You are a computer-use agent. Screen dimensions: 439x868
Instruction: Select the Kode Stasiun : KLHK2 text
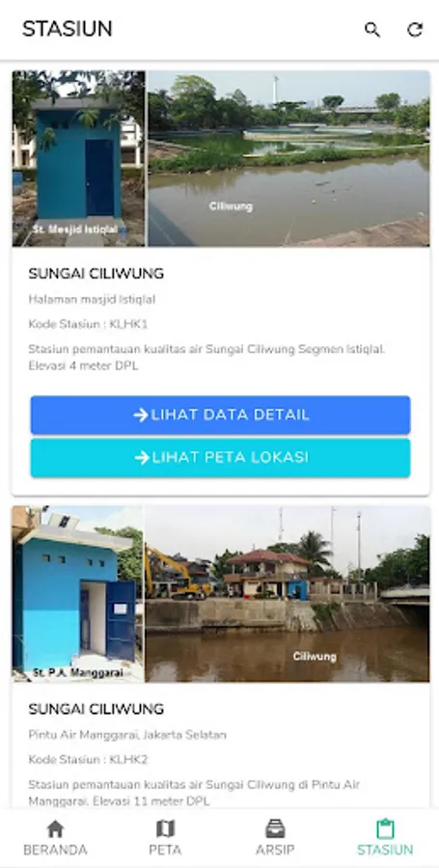tap(88, 759)
